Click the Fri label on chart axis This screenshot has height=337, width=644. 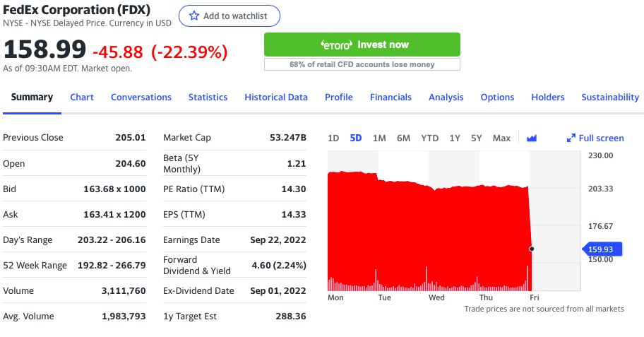click(x=535, y=297)
